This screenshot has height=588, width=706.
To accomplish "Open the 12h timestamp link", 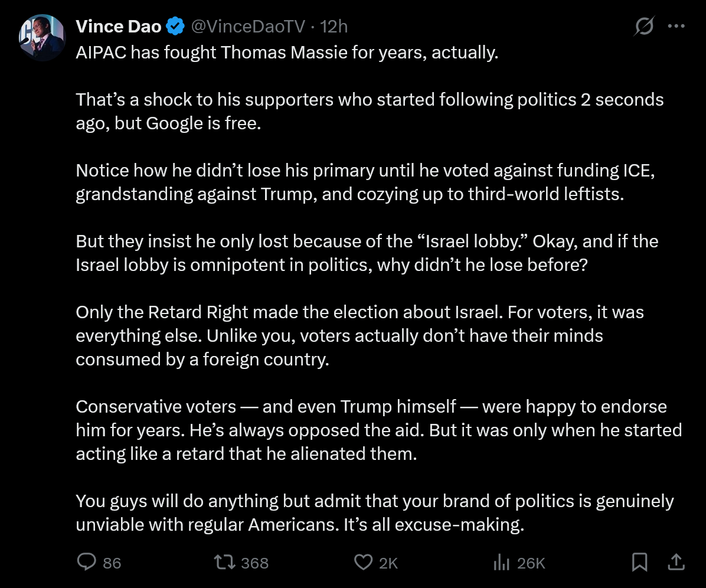I will click(334, 27).
